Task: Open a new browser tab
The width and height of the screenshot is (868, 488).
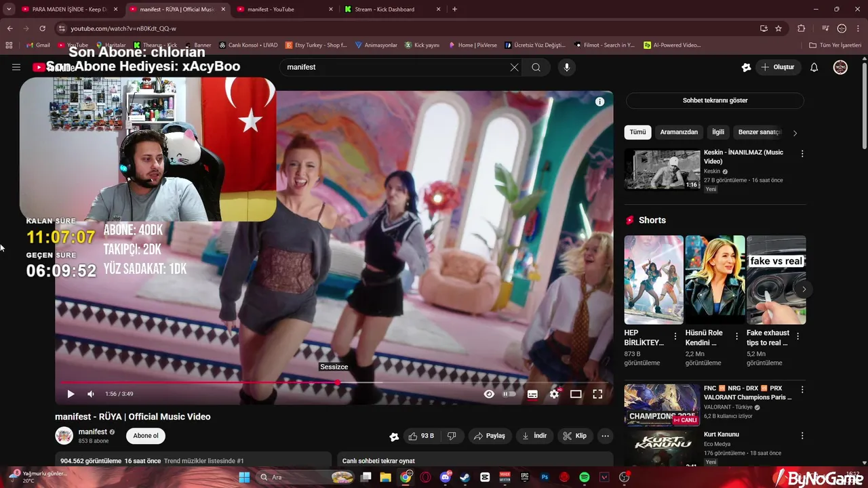Action: 454,9
